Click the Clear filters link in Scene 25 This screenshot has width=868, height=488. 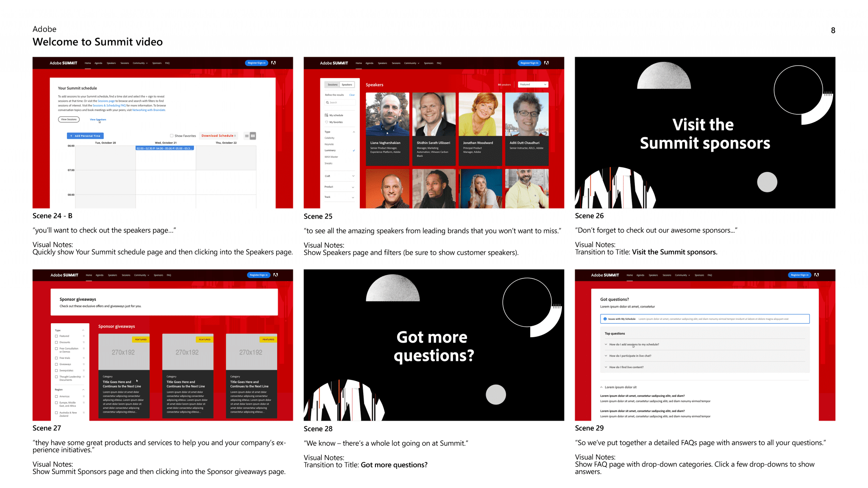click(x=352, y=95)
